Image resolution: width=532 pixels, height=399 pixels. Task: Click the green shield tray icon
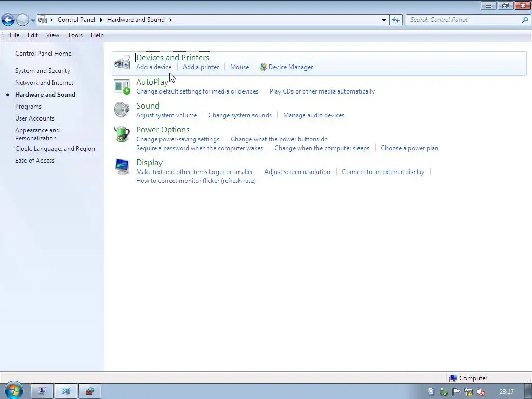point(444,392)
